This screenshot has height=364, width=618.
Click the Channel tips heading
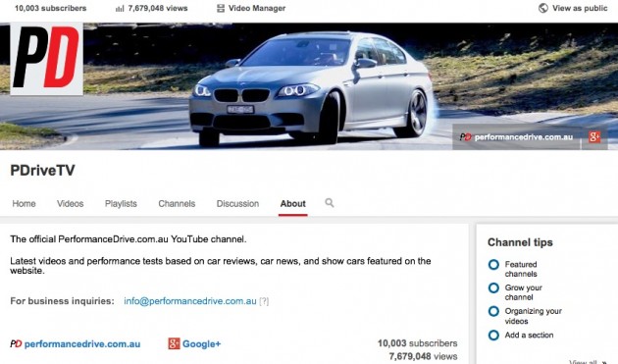[x=520, y=242]
